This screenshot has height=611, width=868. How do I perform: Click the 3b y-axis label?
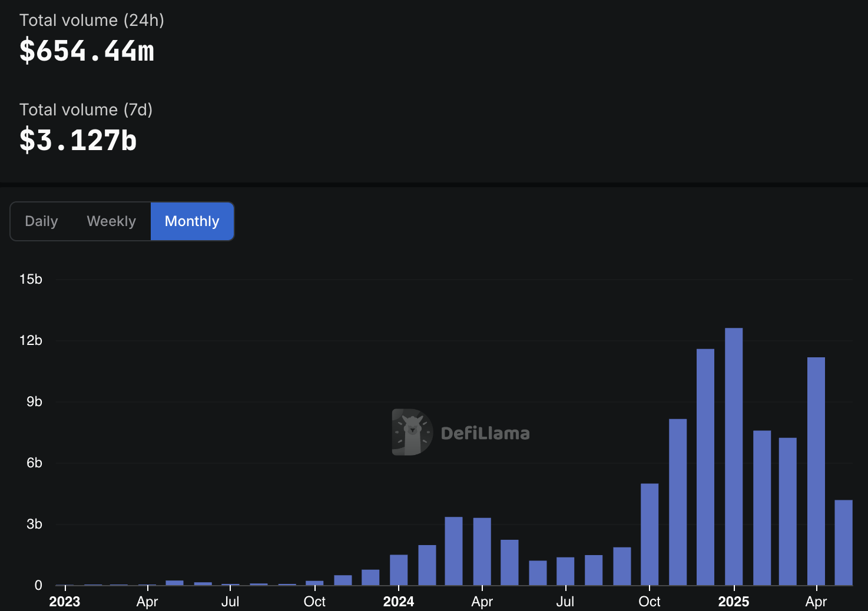click(34, 524)
